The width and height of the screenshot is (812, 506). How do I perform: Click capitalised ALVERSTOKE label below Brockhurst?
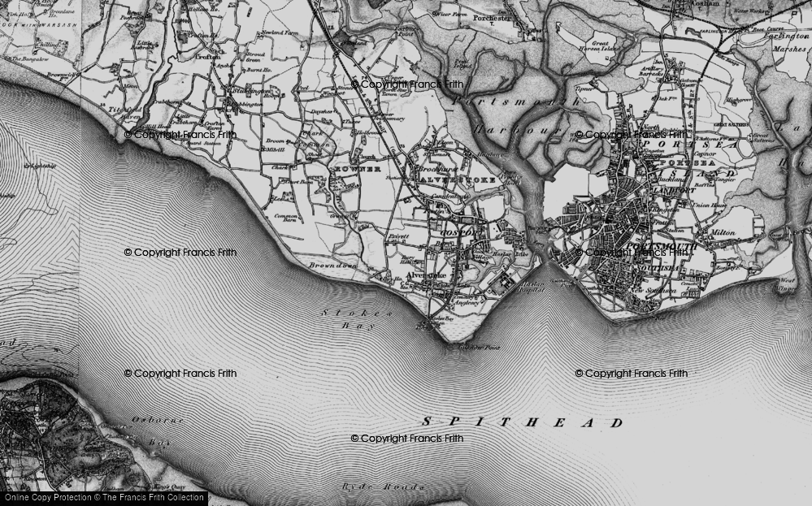tap(458, 180)
